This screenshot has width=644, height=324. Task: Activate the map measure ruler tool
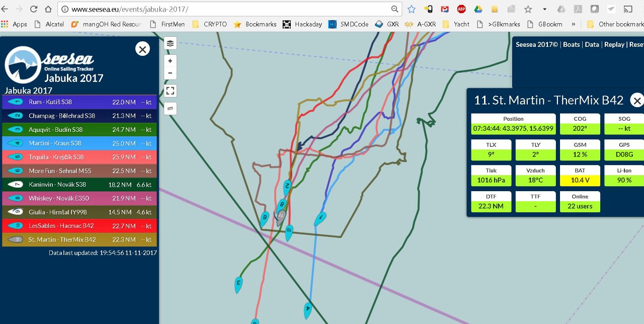point(170,108)
